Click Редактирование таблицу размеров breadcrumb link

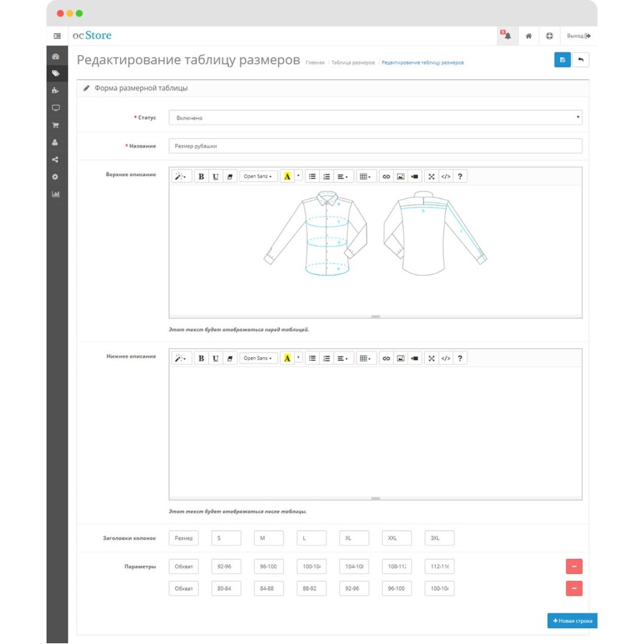tap(423, 63)
